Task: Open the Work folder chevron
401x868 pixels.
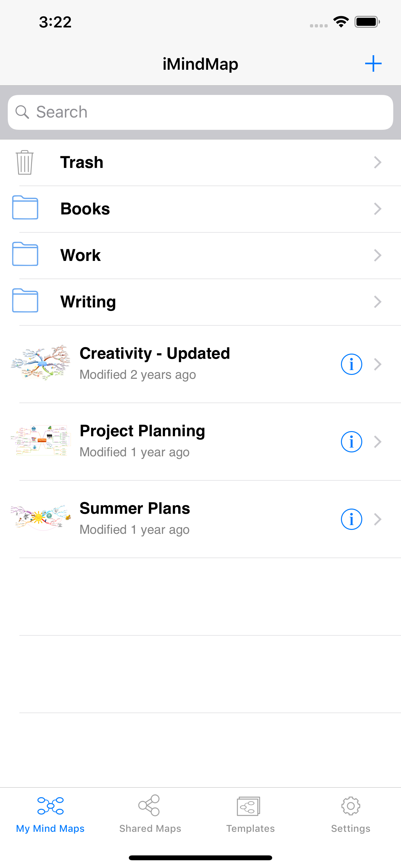Action: click(x=377, y=255)
